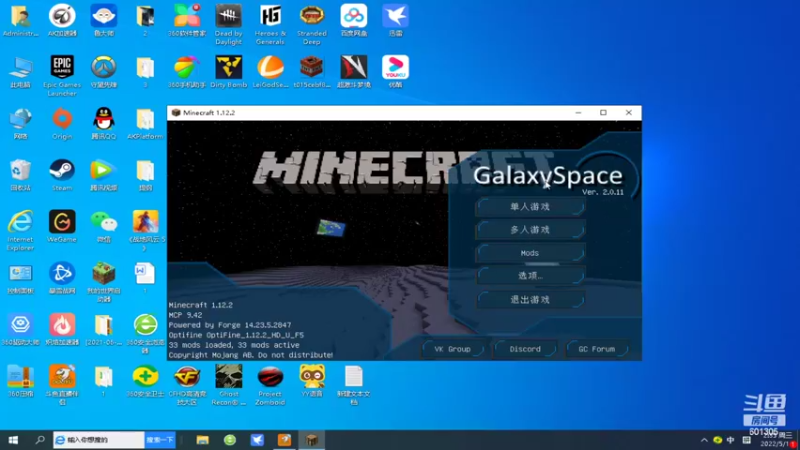Viewport: 800px width, 450px height.
Task: Select the Administrator user folder icon
Action: [20, 20]
